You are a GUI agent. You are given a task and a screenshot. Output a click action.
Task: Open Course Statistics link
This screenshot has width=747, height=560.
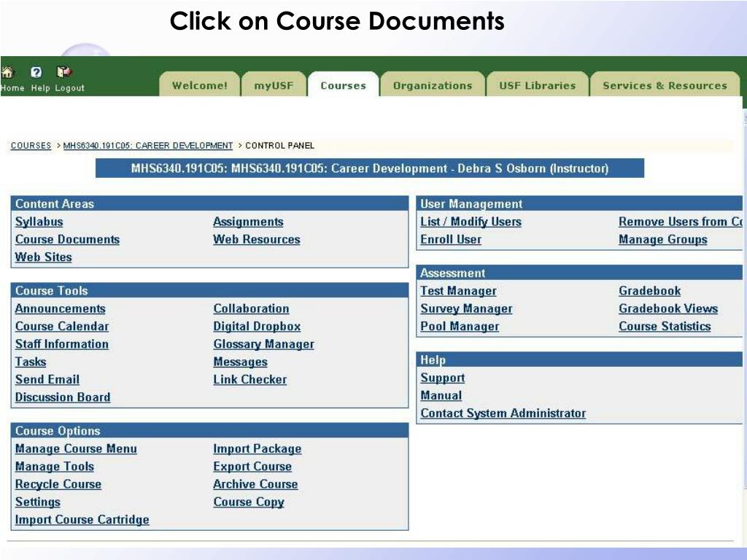[665, 327]
